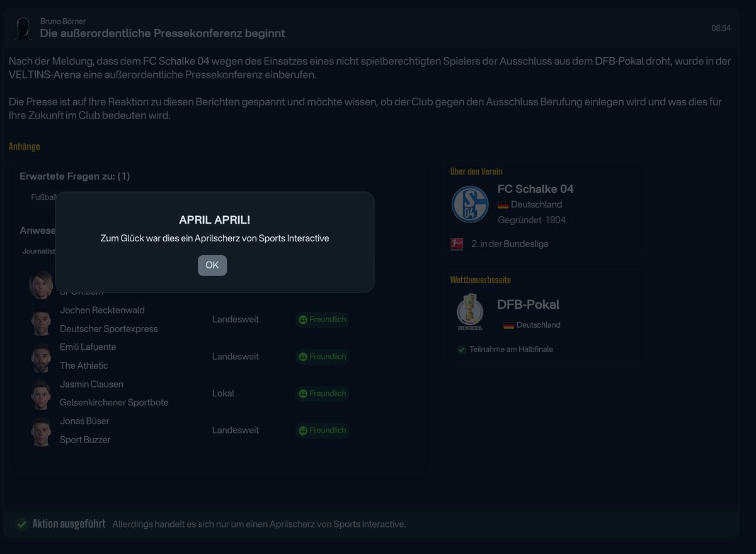Click Landesweit reach in Jonas Büser's row
756x554 pixels.
(x=236, y=430)
